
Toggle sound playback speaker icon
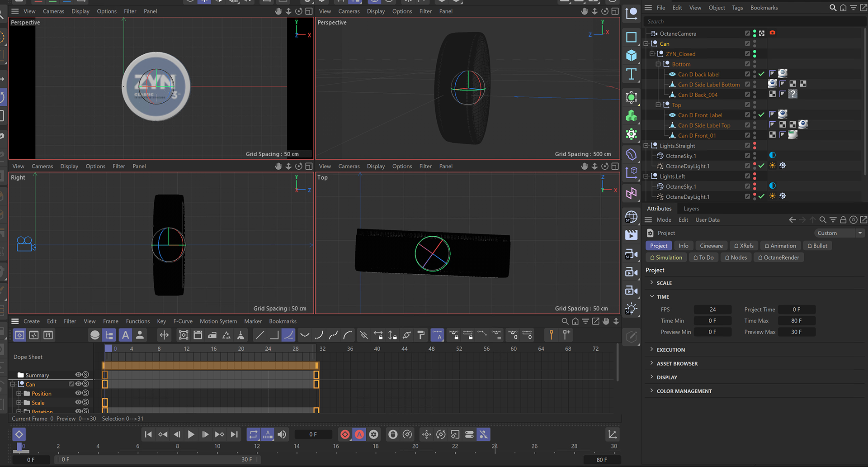click(x=282, y=434)
